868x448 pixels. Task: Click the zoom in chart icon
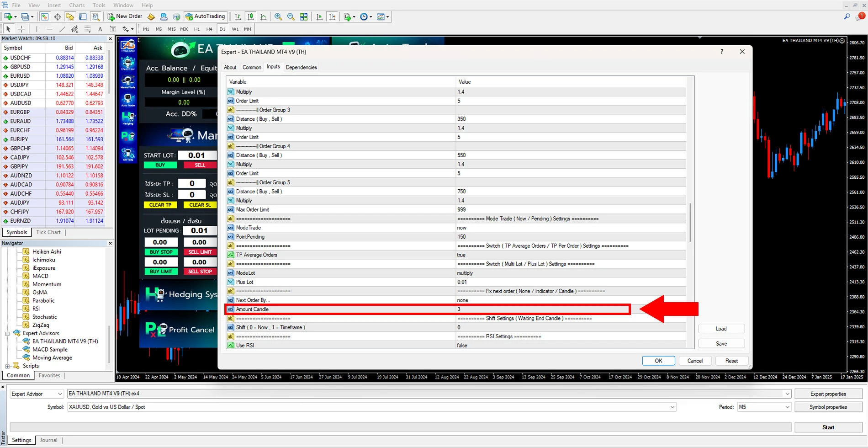click(278, 17)
